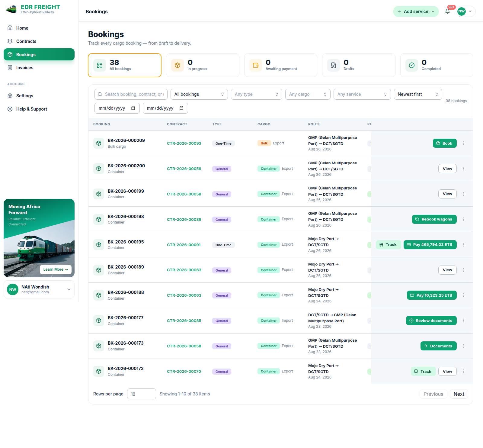Viewport: 483px width, 448px height.
Task: Open the Any type dropdown
Action: click(257, 94)
